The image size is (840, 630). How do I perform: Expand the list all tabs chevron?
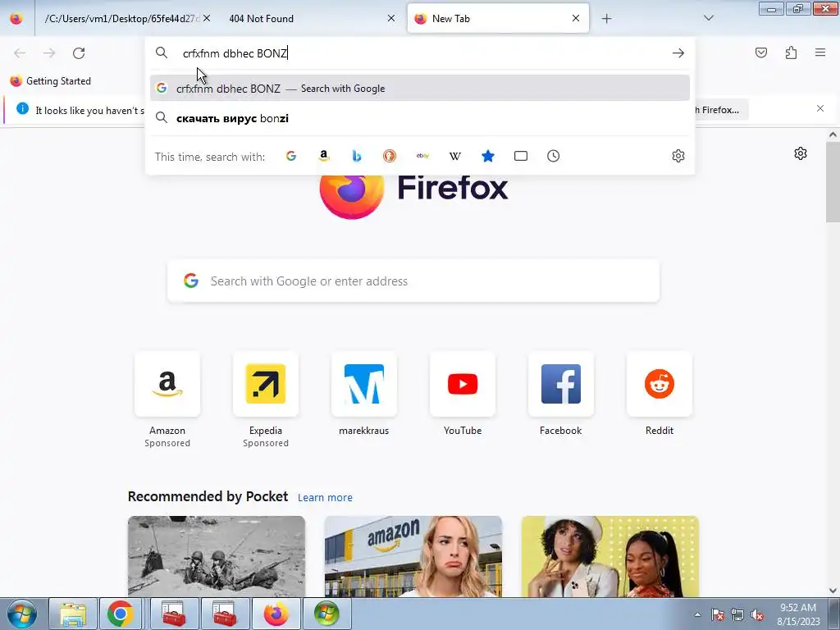[x=708, y=18]
